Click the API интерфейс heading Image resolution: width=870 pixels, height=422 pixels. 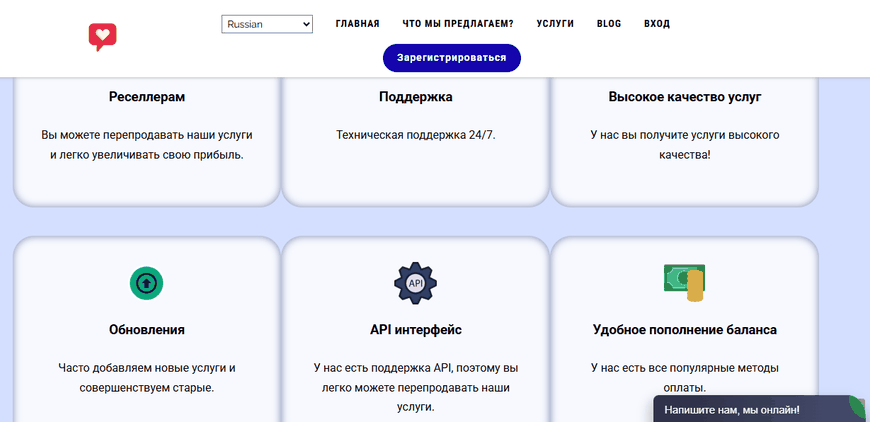click(x=416, y=330)
